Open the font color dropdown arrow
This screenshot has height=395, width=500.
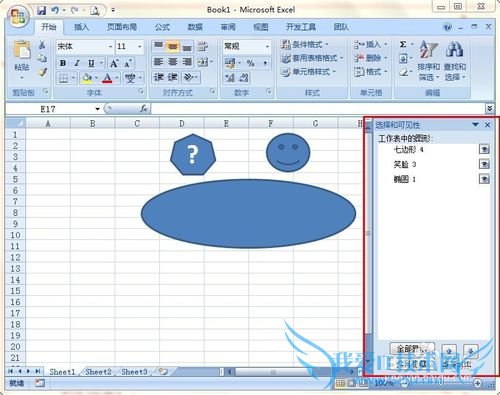tap(117, 78)
